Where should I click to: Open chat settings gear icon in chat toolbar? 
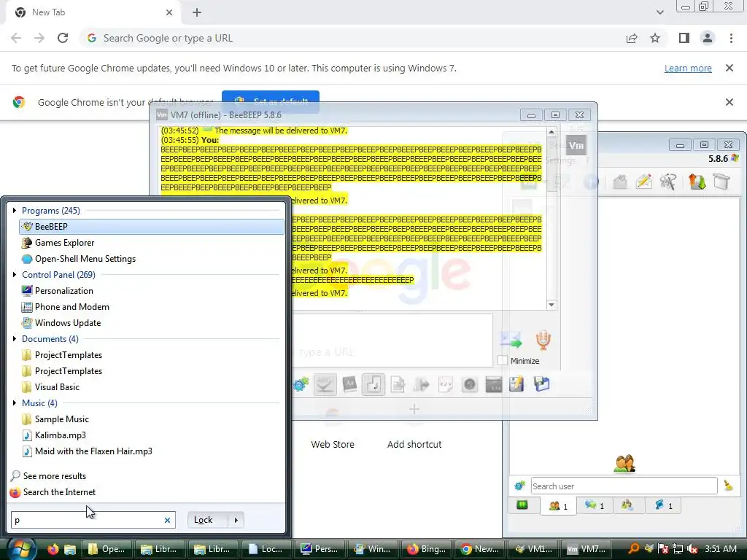301,384
